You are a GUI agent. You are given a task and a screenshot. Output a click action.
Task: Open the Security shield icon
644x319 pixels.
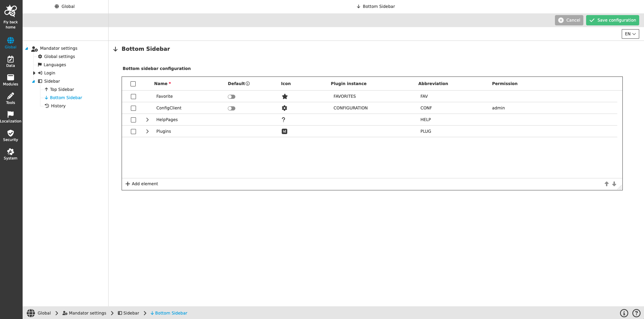pos(10,133)
